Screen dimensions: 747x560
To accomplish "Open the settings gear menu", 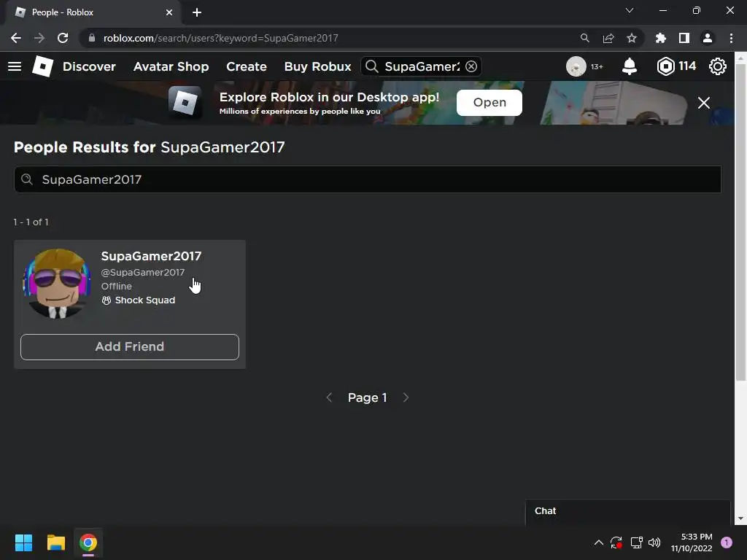I will 718,66.
